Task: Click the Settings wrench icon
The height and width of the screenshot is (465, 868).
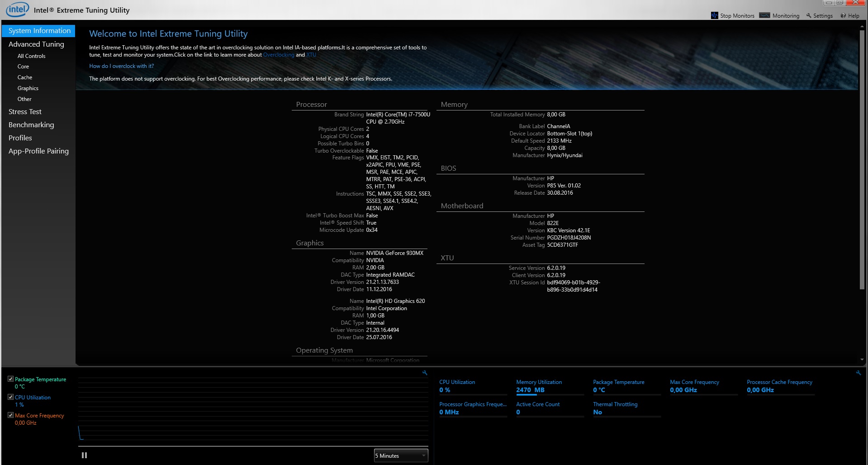Action: (809, 15)
